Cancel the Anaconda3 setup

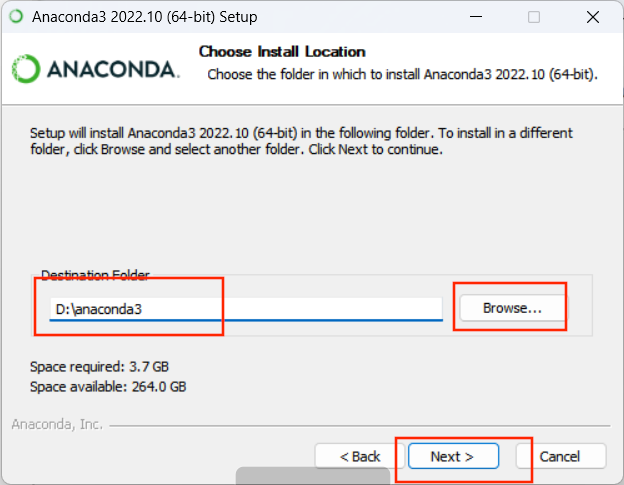(x=560, y=456)
